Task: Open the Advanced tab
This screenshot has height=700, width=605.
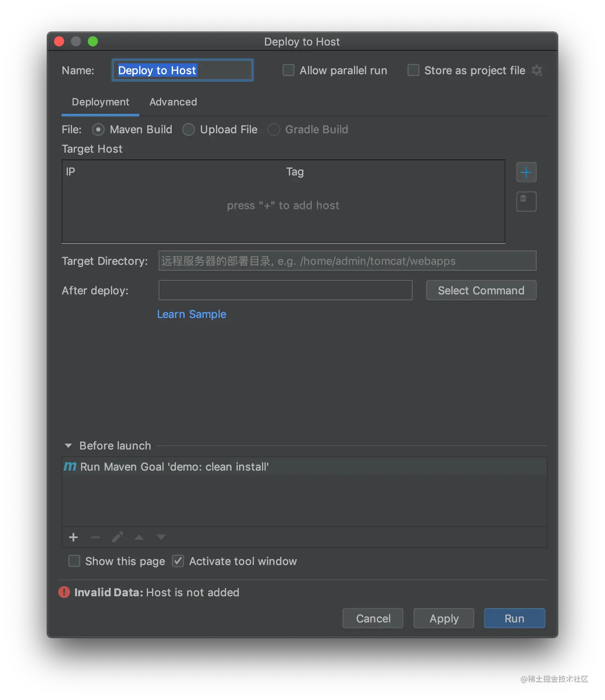Action: (x=173, y=102)
